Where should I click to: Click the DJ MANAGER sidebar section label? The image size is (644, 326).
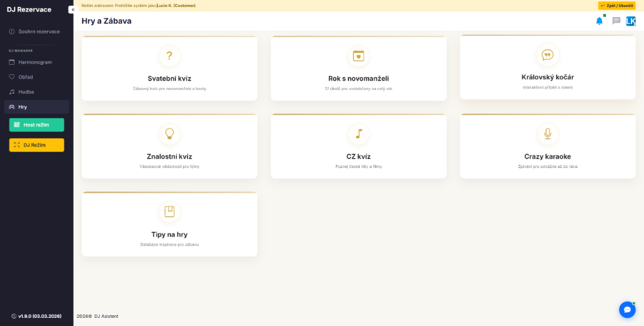pyautogui.click(x=21, y=50)
